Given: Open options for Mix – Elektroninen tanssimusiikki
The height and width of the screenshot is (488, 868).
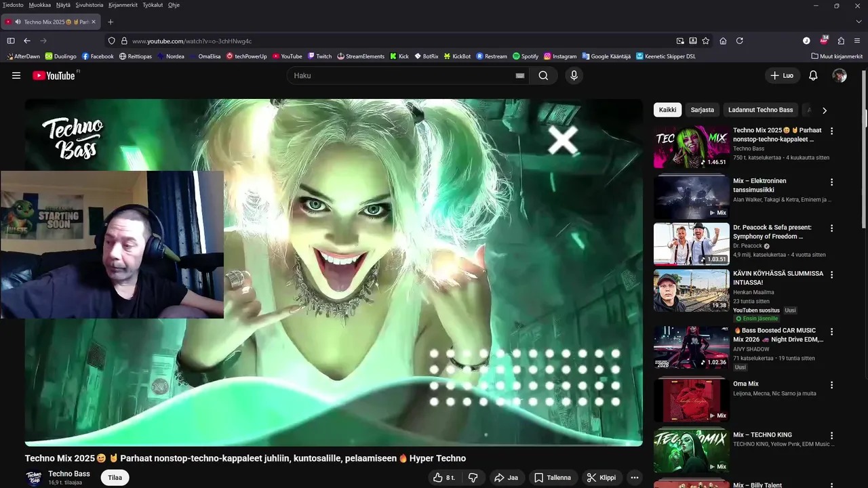Looking at the screenshot, I should pyautogui.click(x=832, y=182).
